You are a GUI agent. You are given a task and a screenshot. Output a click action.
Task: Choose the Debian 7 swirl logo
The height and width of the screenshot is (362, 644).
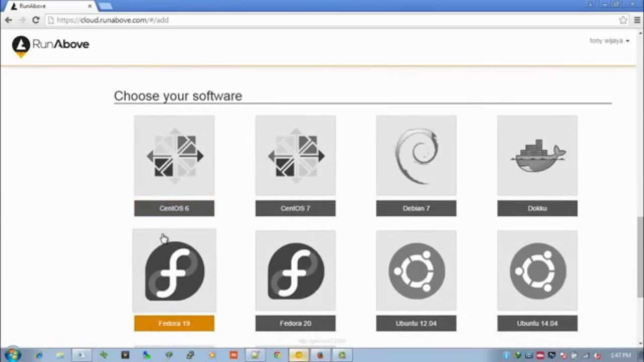(x=416, y=155)
